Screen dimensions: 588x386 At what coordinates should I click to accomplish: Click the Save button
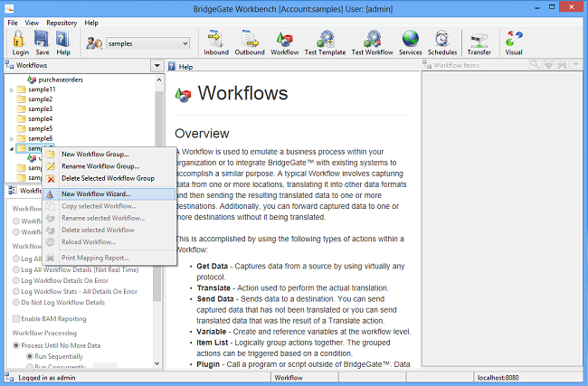click(42, 42)
